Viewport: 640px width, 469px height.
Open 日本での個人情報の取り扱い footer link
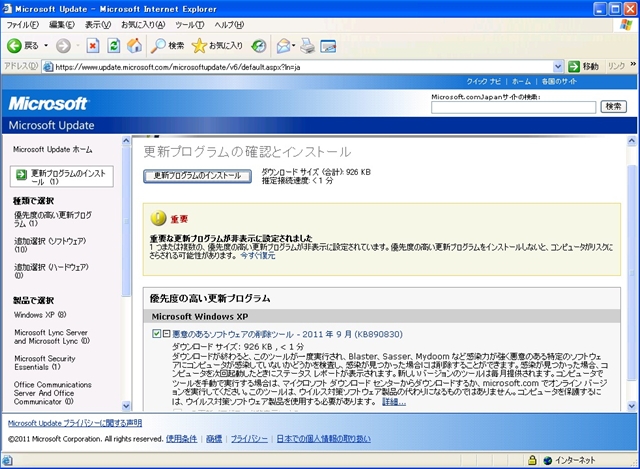coord(323,439)
